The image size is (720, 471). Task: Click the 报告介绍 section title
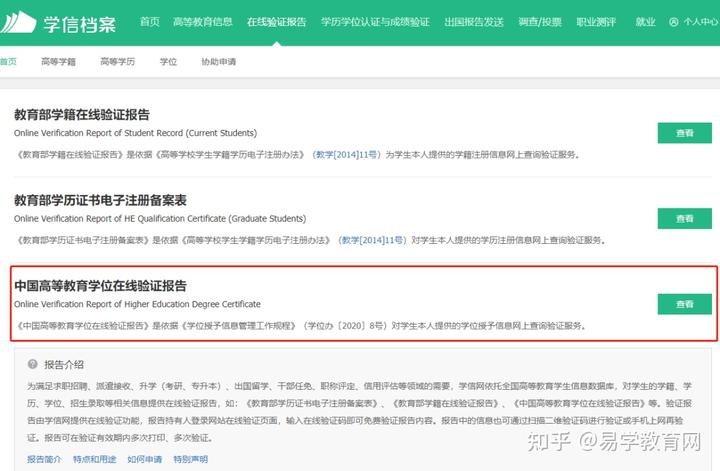pyautogui.click(x=64, y=364)
